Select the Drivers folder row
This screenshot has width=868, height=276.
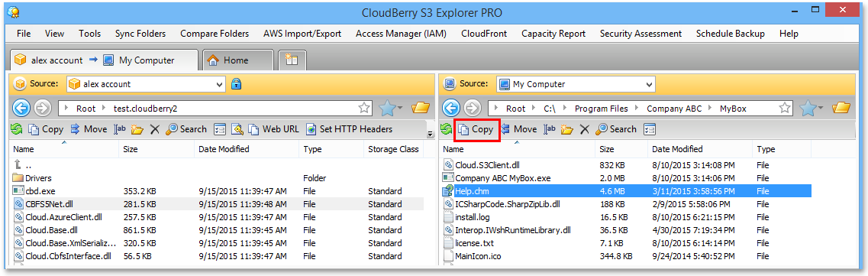tap(217, 178)
